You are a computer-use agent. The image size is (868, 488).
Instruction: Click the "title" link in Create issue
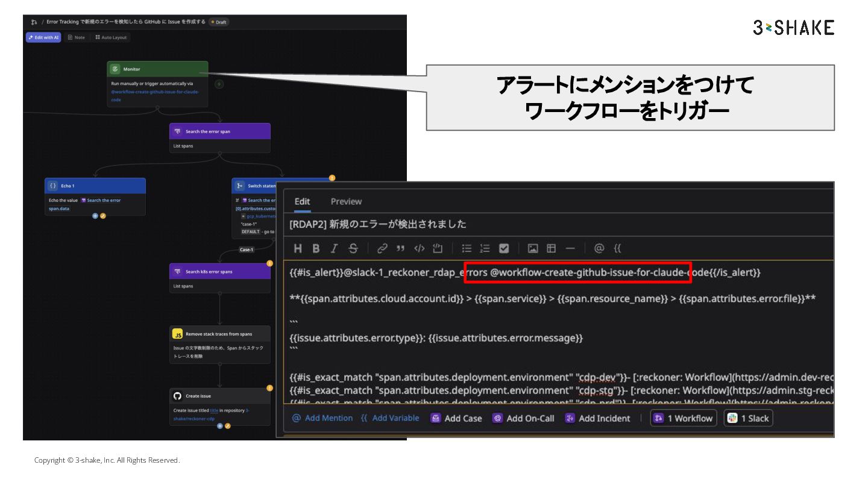click(214, 410)
